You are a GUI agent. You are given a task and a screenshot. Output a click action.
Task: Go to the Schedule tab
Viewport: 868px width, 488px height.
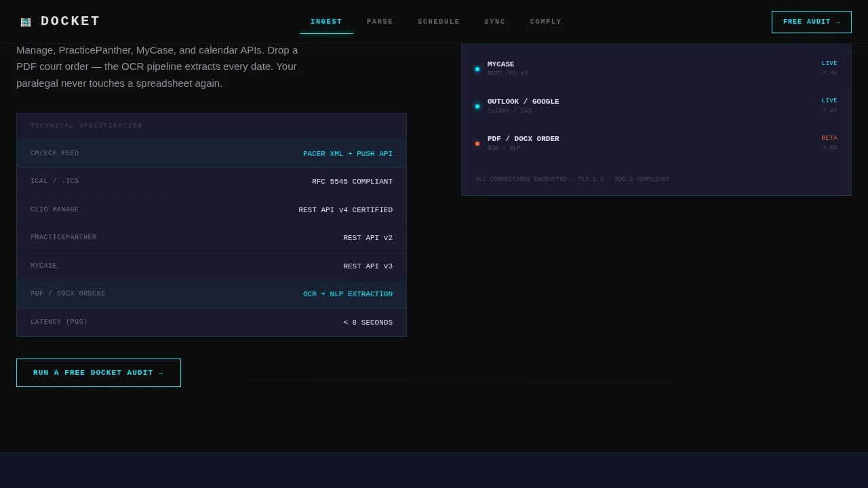439,22
